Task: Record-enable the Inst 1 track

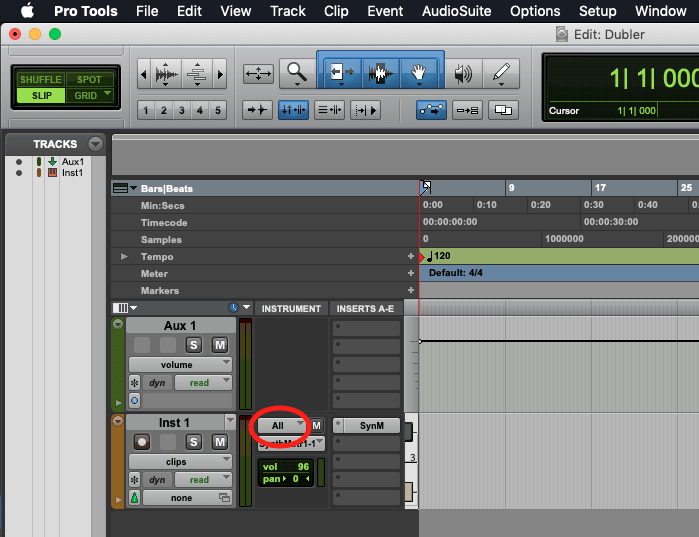Action: click(x=142, y=442)
